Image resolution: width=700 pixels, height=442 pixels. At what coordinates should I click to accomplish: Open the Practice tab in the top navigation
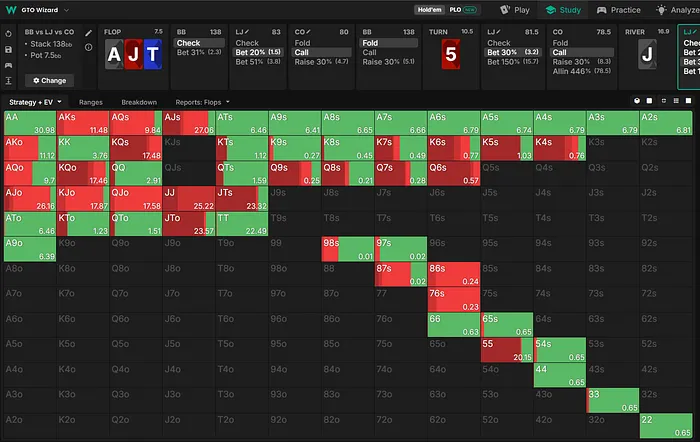click(619, 10)
